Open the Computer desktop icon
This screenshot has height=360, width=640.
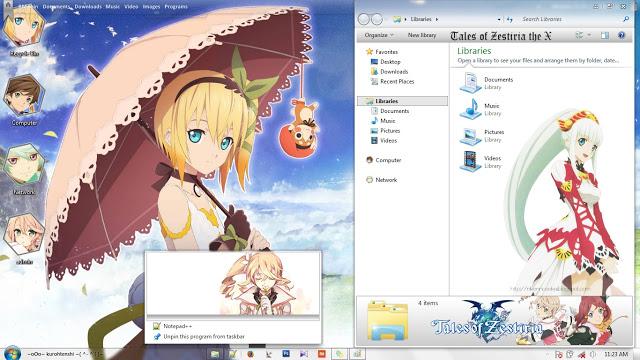[x=24, y=100]
